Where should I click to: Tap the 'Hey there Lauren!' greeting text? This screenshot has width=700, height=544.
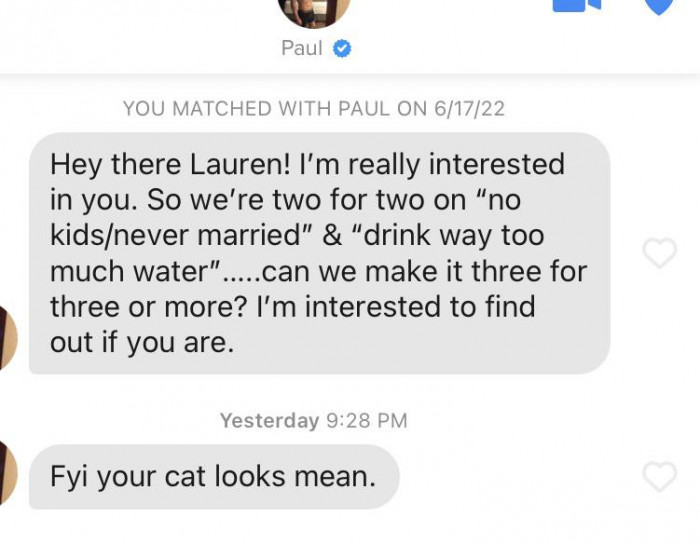click(171, 164)
